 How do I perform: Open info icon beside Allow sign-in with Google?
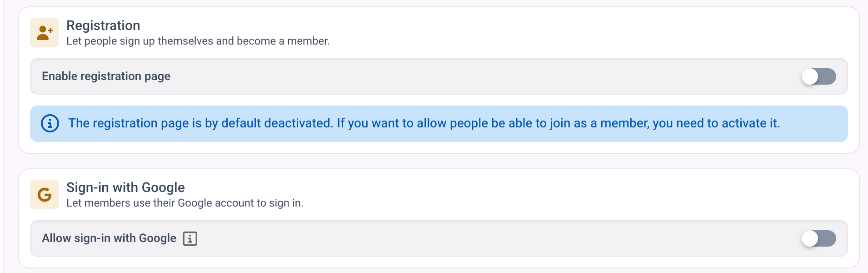click(190, 238)
